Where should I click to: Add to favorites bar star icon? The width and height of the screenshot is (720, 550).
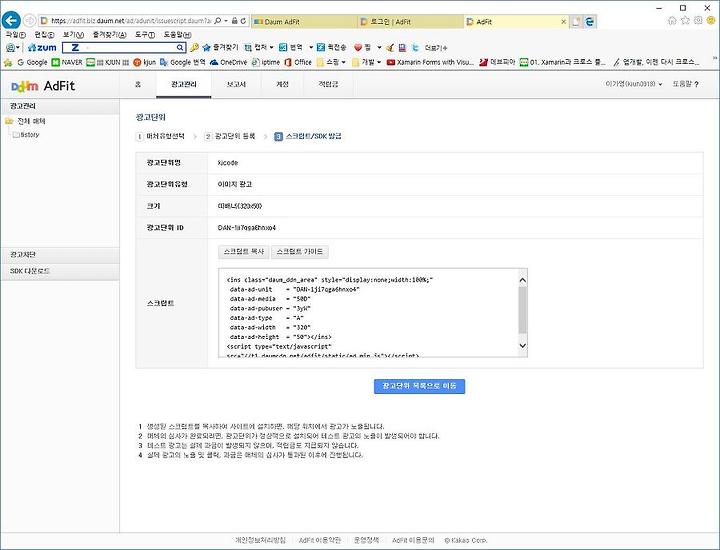[8, 62]
